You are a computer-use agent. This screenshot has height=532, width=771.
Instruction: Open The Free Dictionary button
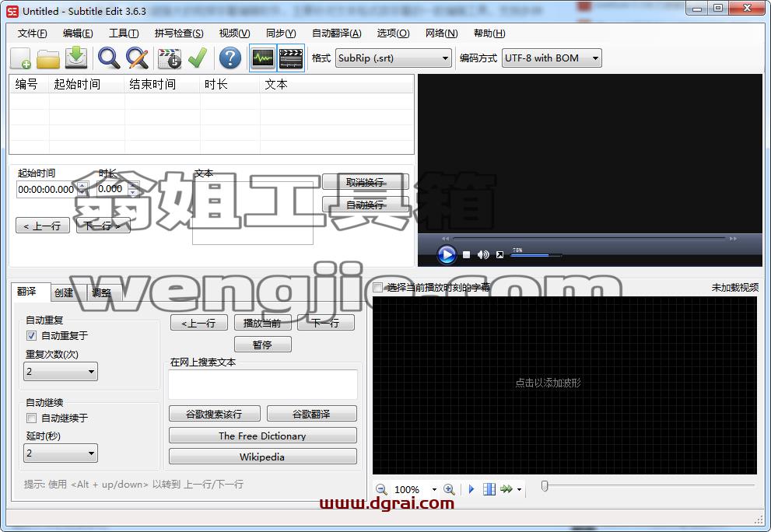(x=262, y=436)
